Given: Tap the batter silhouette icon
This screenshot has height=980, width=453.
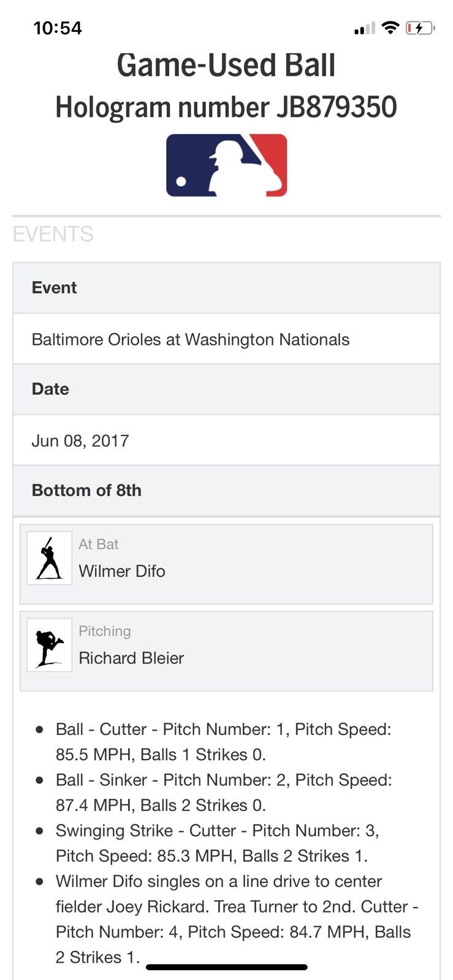Looking at the screenshot, I should pos(50,558).
